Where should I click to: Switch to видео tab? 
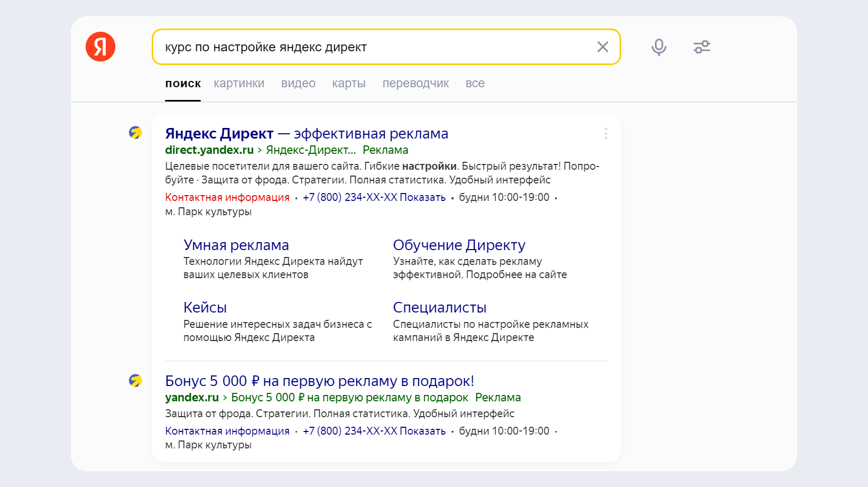[x=298, y=83]
